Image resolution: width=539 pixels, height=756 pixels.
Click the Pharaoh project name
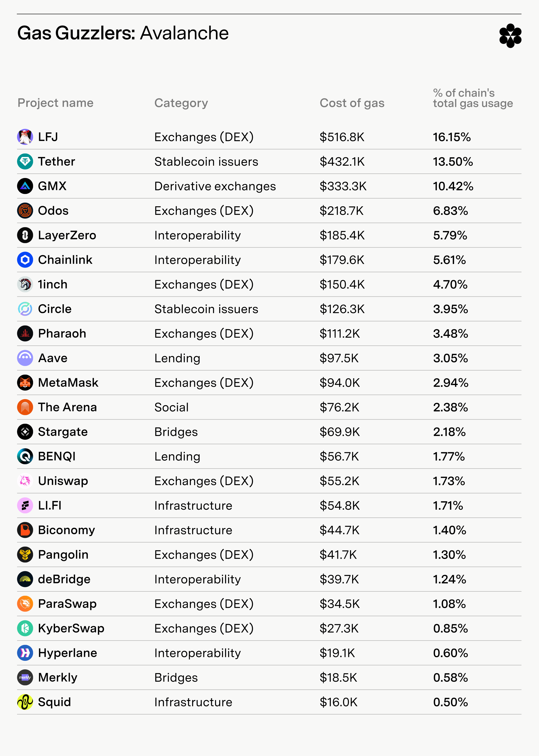[62, 333]
